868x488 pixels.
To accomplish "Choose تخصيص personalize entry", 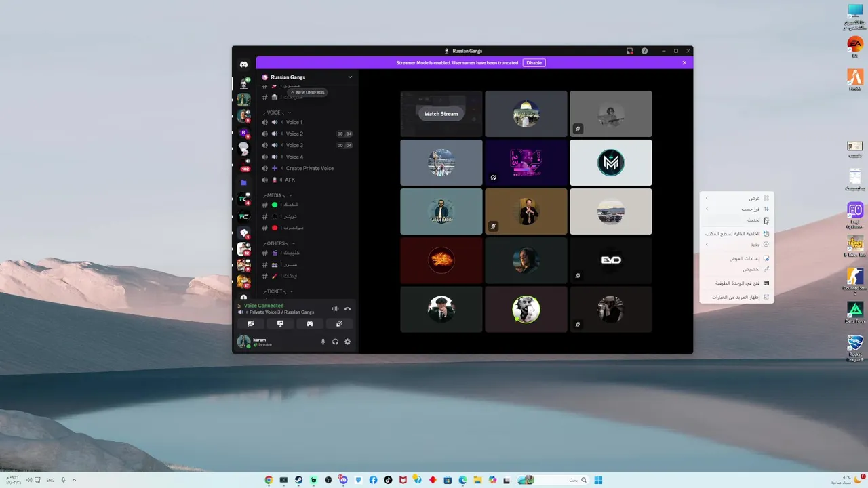I will [736, 269].
